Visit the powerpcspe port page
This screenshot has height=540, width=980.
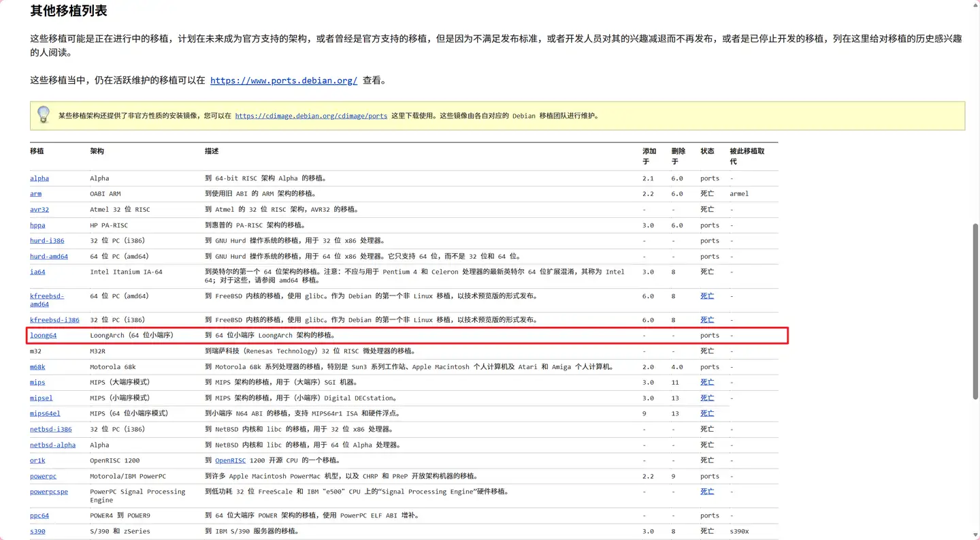click(49, 492)
